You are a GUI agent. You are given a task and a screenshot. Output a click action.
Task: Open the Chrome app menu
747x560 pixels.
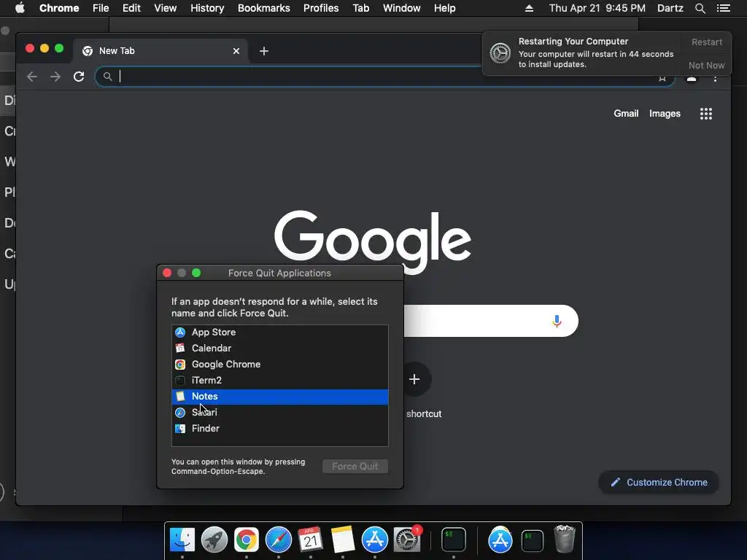(x=59, y=8)
